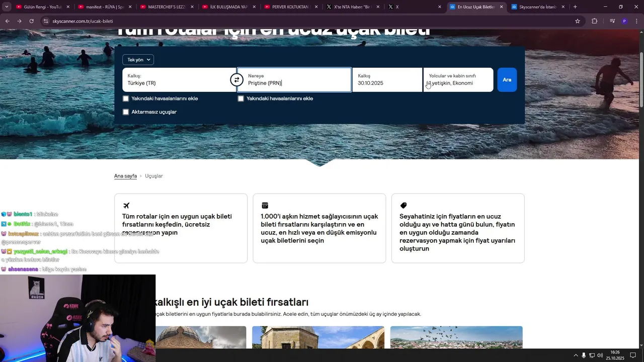This screenshot has width=644, height=362.
Task: Click the blue Ara search button
Action: click(507, 80)
